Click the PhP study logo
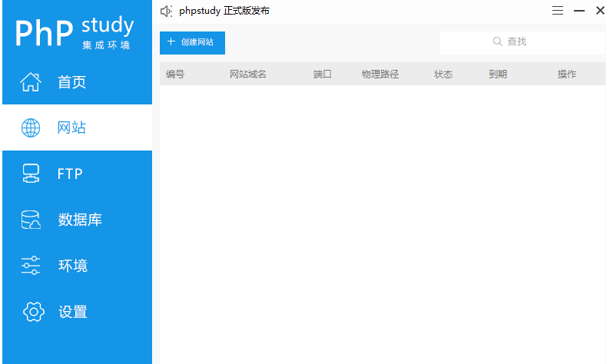Viewport: 610px width, 364px height. pos(74,32)
